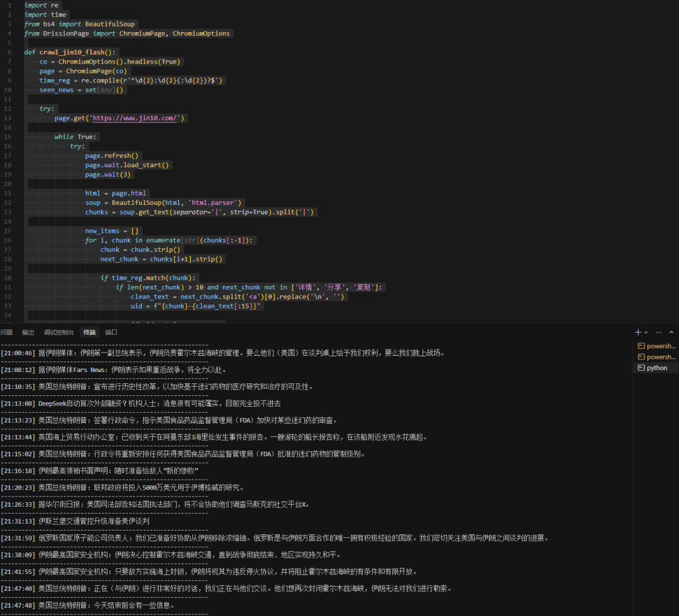Screen dimensions: 679x616
Task: Click line number 30 in the gutter
Action: 8,278
